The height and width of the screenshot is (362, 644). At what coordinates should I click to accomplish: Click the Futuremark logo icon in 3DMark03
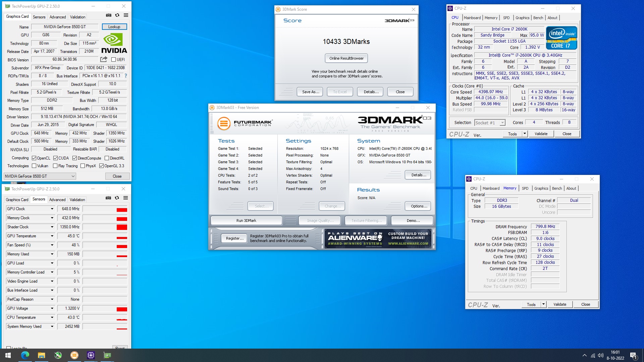(224, 123)
